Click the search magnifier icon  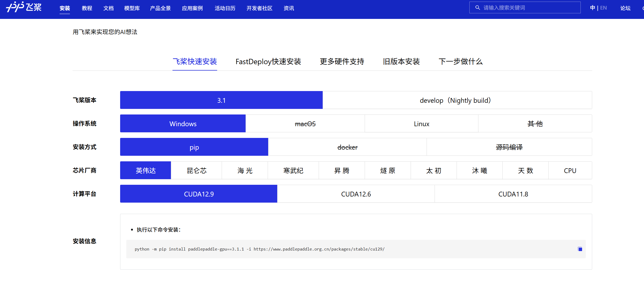pyautogui.click(x=477, y=7)
